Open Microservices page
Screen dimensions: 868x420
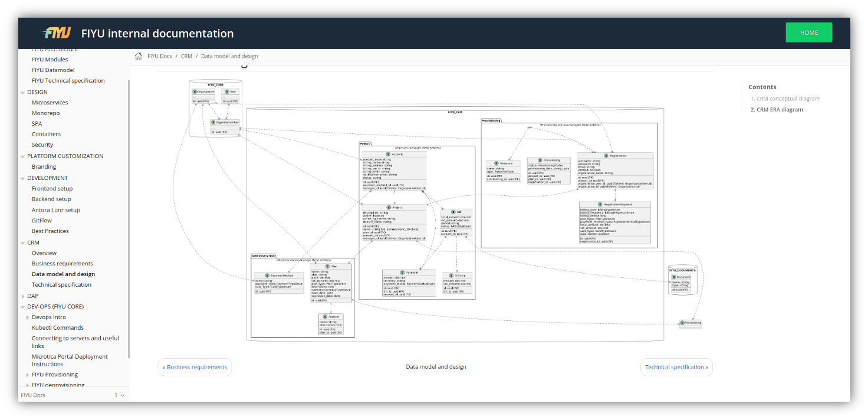tap(50, 102)
